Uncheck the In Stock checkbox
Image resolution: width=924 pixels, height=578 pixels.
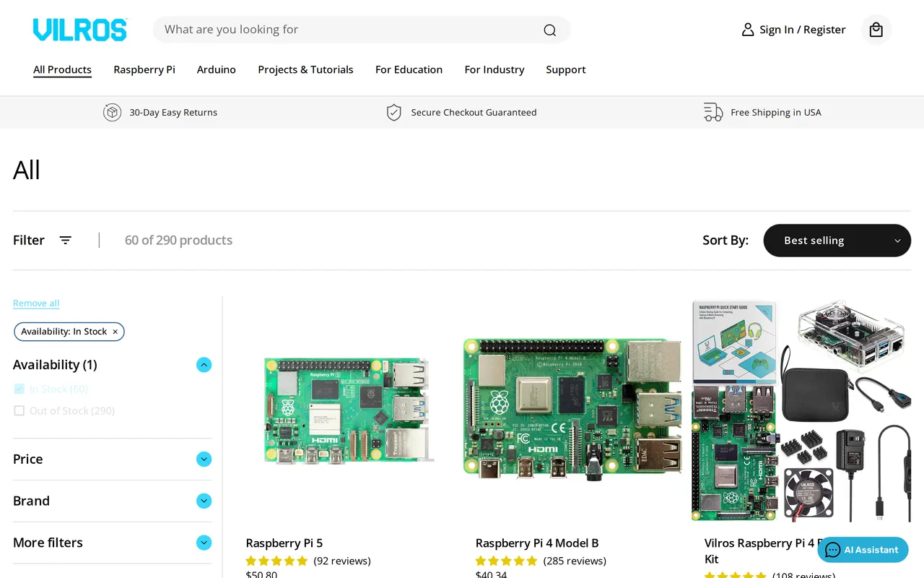(x=19, y=389)
